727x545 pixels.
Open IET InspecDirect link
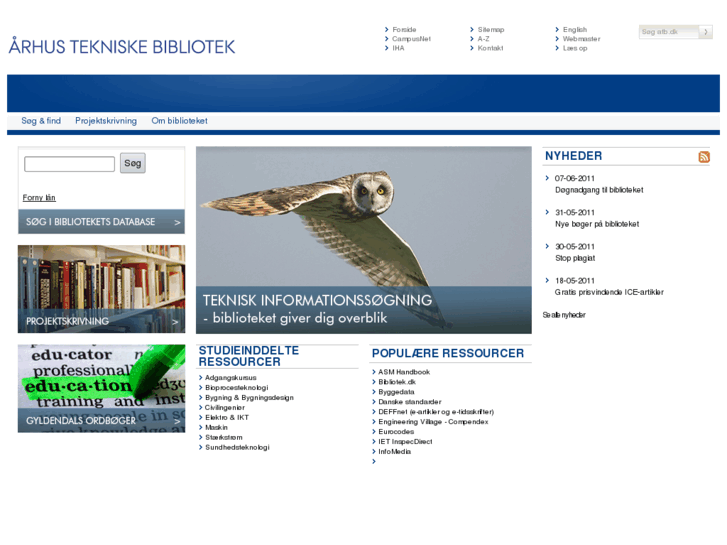405,442
